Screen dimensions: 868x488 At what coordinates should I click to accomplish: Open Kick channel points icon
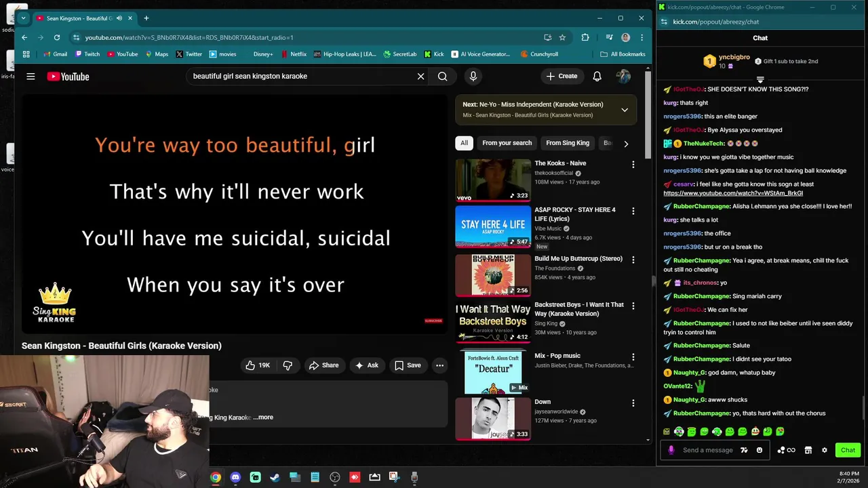point(786,450)
